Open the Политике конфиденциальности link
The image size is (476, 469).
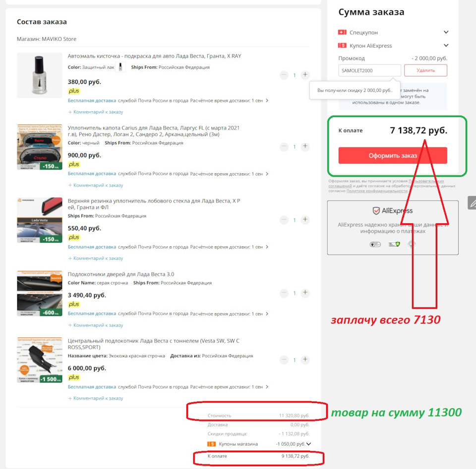tap(377, 191)
